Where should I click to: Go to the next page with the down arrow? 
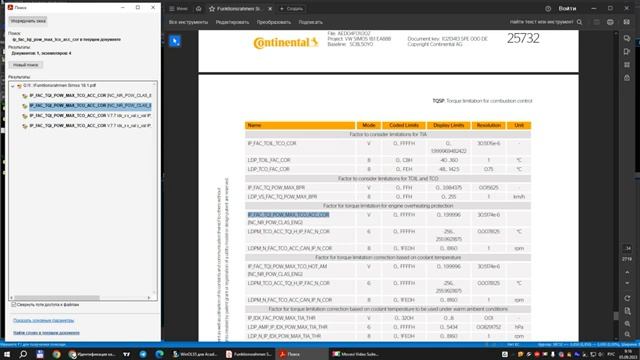[x=627, y=283]
